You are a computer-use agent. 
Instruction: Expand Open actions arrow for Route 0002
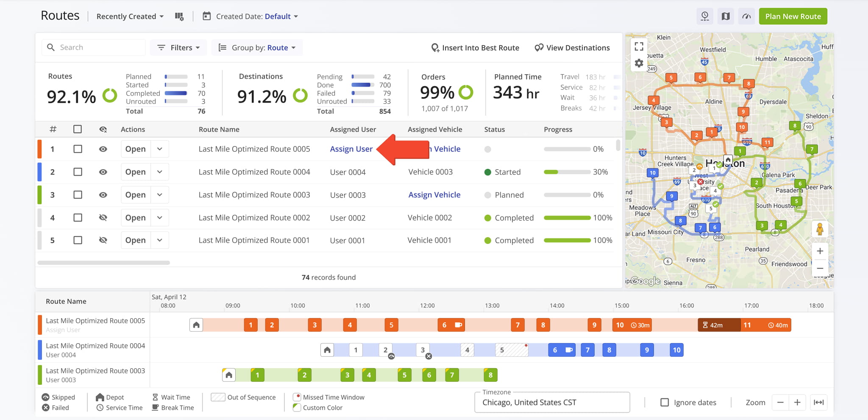(160, 218)
